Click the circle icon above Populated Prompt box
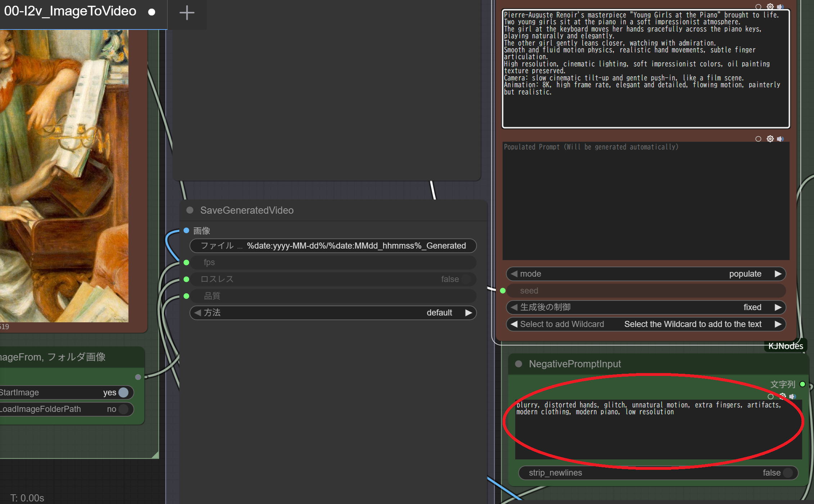Viewport: 814px width, 504px height. [758, 139]
